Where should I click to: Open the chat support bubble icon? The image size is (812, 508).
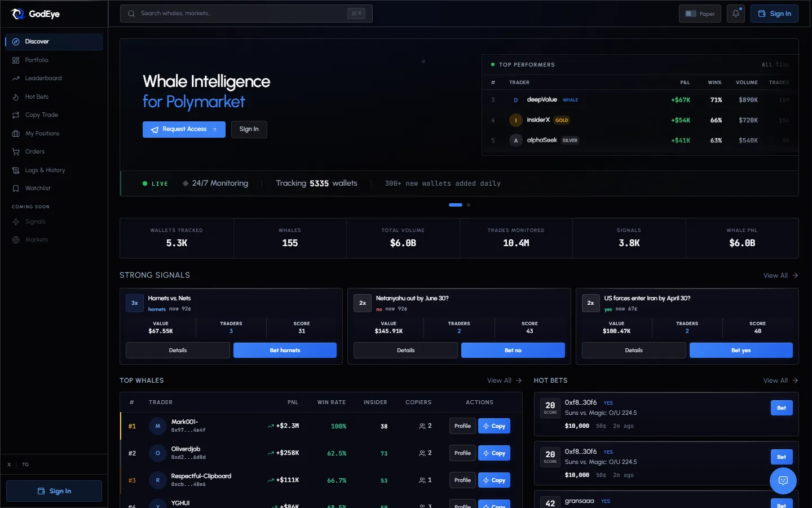tap(783, 481)
